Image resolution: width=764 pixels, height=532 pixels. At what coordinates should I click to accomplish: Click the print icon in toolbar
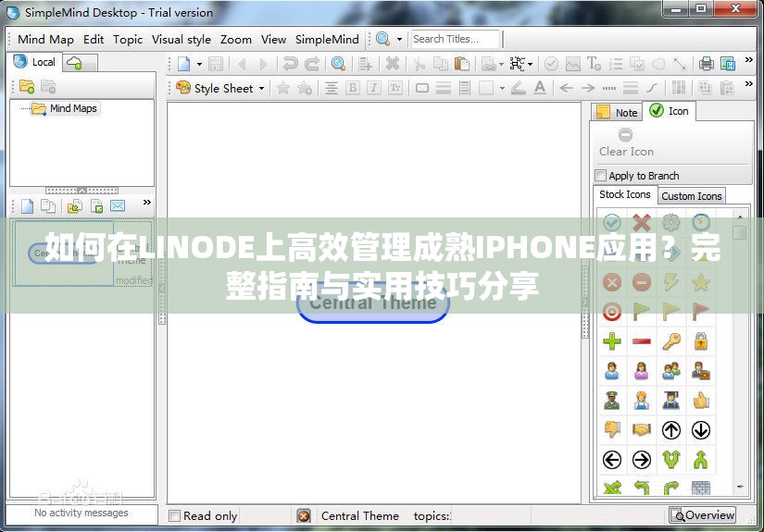point(706,64)
